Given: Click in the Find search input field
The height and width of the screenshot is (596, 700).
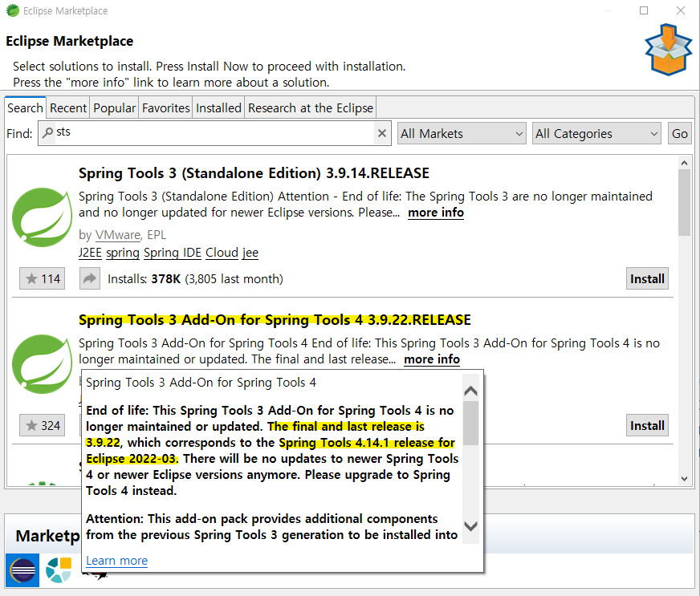Looking at the screenshot, I should point(214,133).
